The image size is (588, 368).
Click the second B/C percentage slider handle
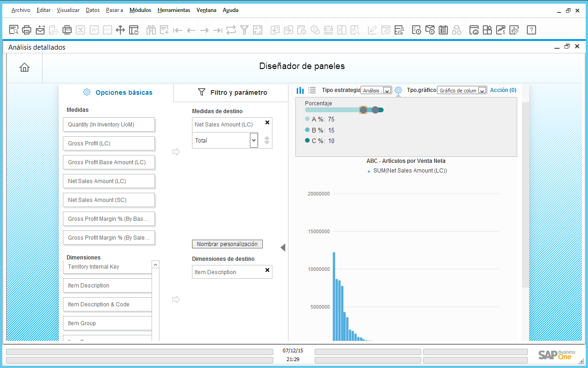375,110
